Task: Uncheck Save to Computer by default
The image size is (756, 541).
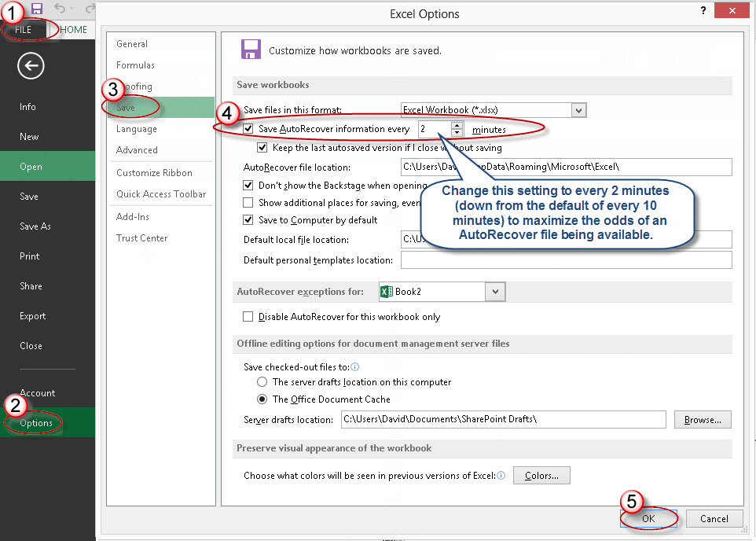Action: click(249, 220)
